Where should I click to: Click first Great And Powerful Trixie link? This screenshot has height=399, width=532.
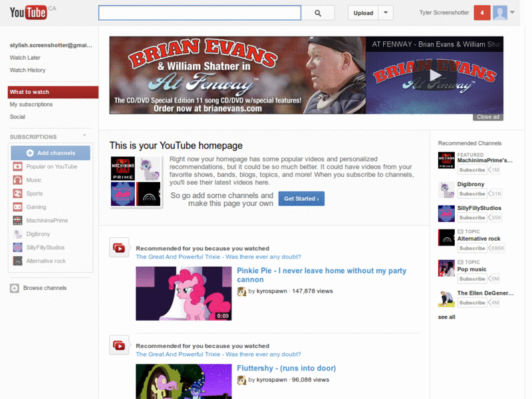coord(218,257)
